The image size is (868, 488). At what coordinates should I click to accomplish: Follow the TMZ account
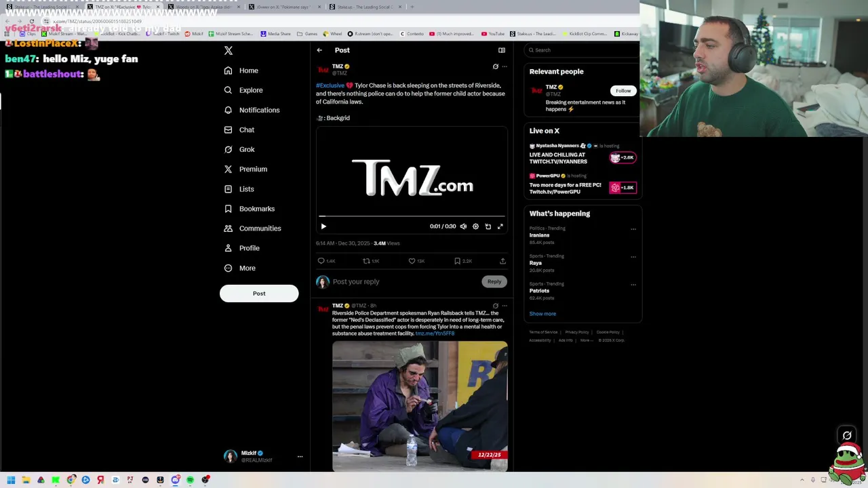[623, 91]
